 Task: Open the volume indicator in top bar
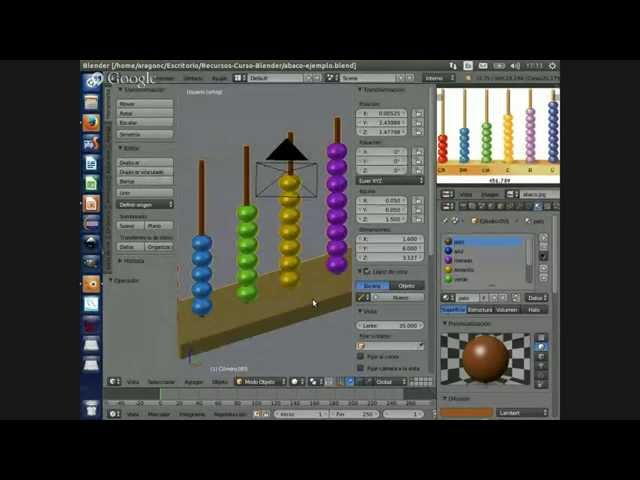(516, 66)
